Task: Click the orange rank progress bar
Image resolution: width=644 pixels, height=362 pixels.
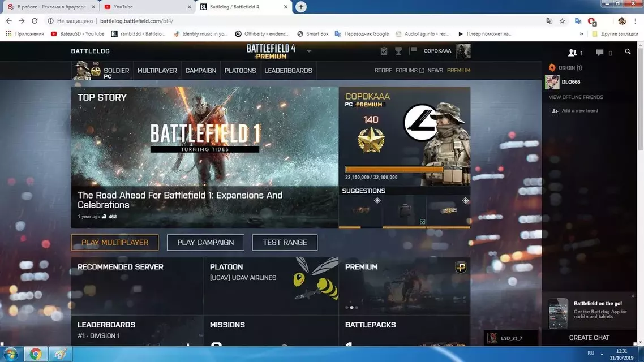Action: pos(394,169)
